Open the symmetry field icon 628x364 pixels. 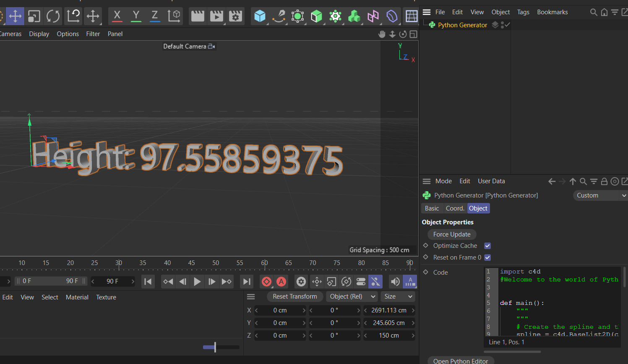pyautogui.click(x=373, y=16)
